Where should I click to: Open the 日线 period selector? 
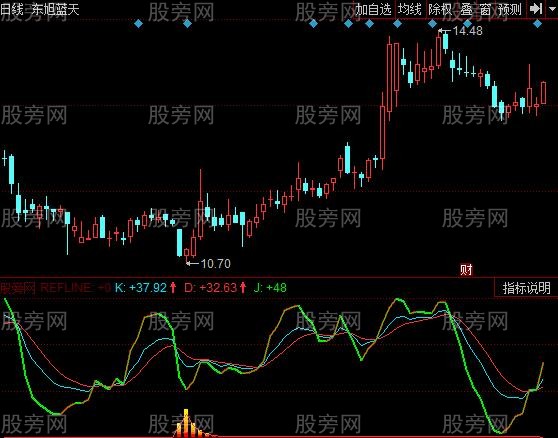point(11,9)
